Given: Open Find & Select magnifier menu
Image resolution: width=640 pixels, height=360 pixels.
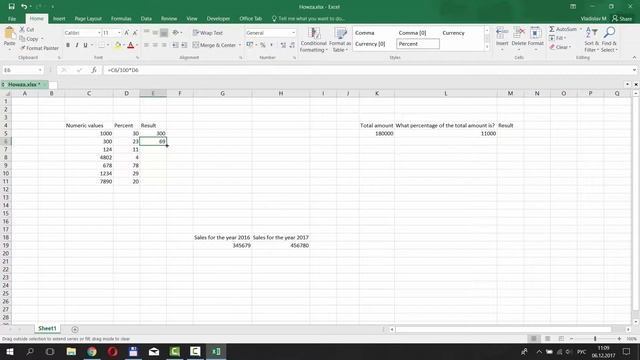Looking at the screenshot, I should point(609,40).
